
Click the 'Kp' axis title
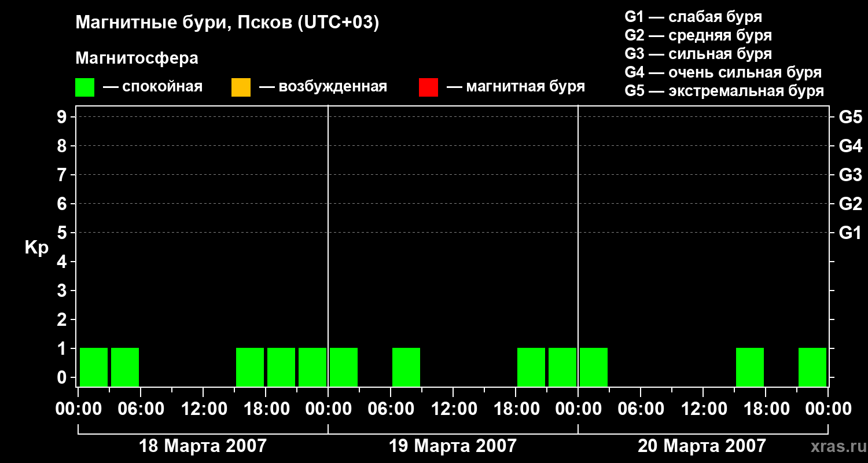click(36, 247)
